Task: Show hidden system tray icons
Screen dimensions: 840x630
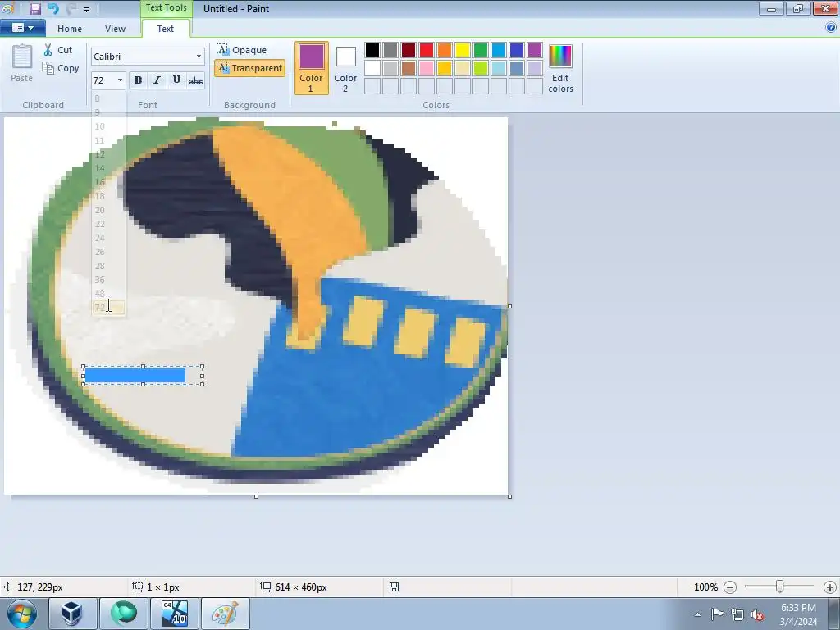Action: coord(697,614)
